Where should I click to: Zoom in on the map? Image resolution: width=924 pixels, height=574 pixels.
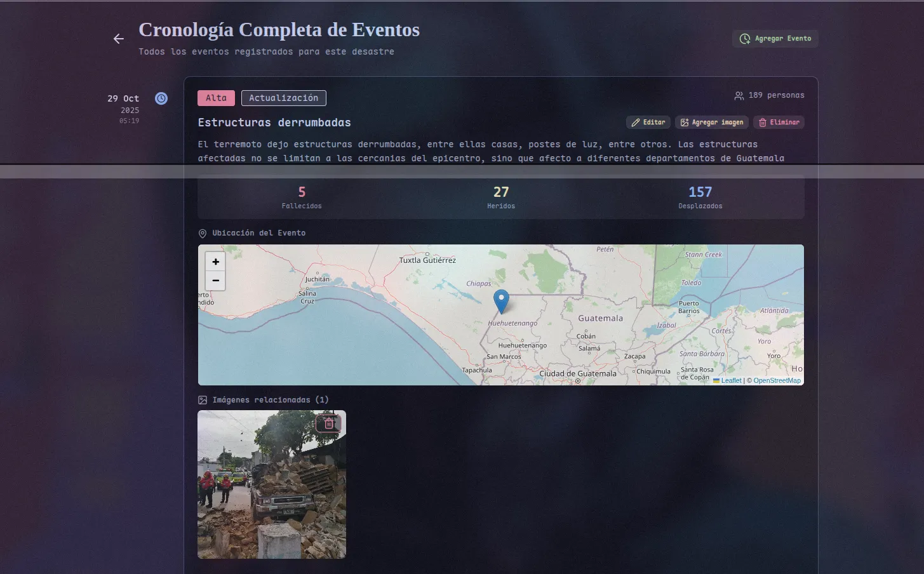(215, 261)
